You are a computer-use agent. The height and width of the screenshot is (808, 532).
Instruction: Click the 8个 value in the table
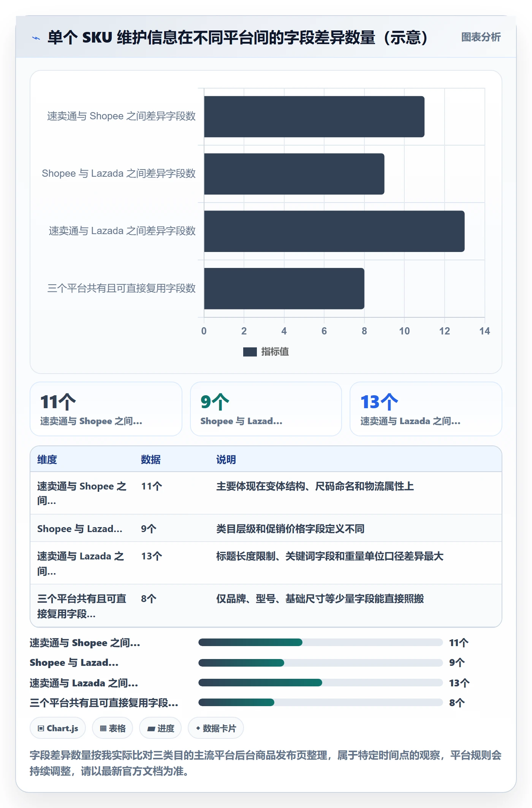[x=149, y=599]
